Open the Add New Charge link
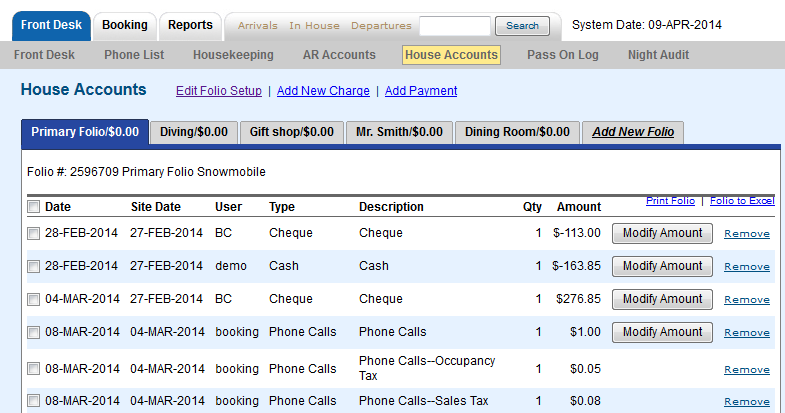The image size is (785, 413). [x=323, y=91]
